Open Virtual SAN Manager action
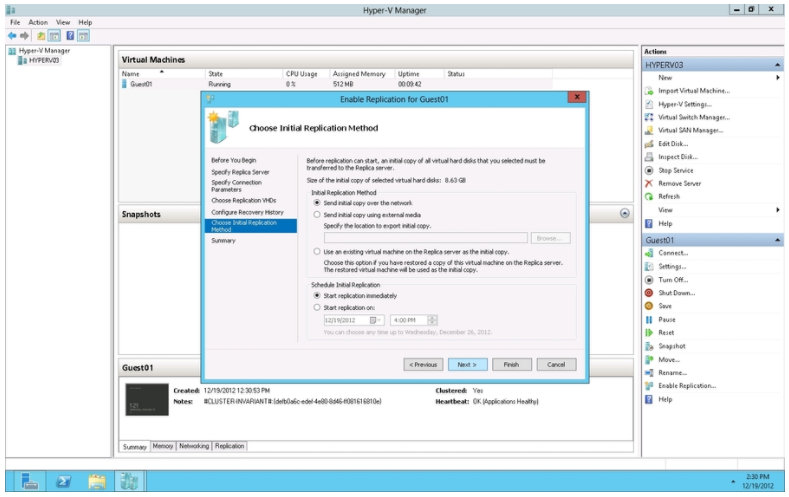The height and width of the screenshot is (497, 789). pos(690,130)
